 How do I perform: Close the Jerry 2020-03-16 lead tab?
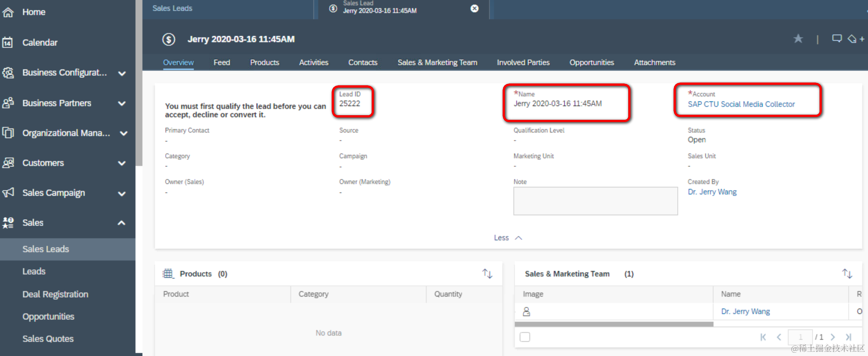click(x=474, y=8)
